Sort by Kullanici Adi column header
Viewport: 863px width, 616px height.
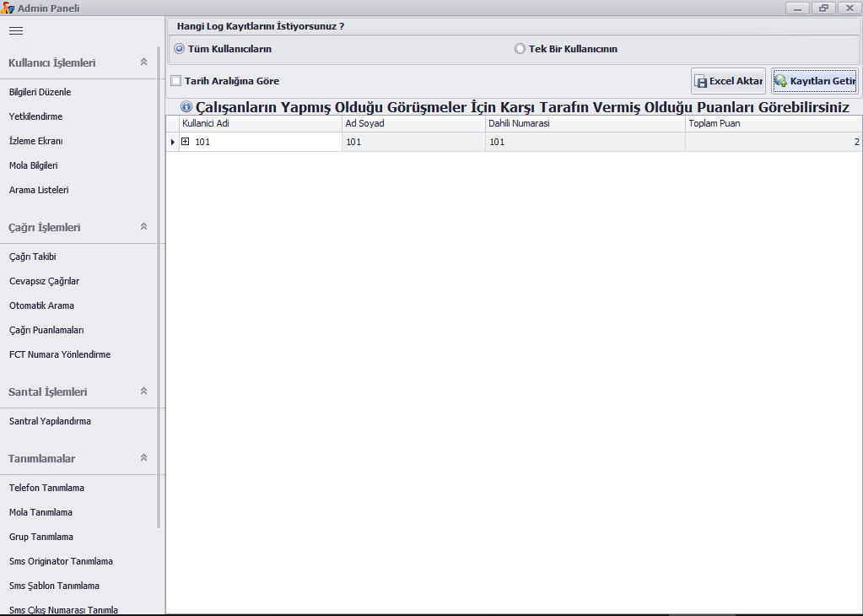261,124
